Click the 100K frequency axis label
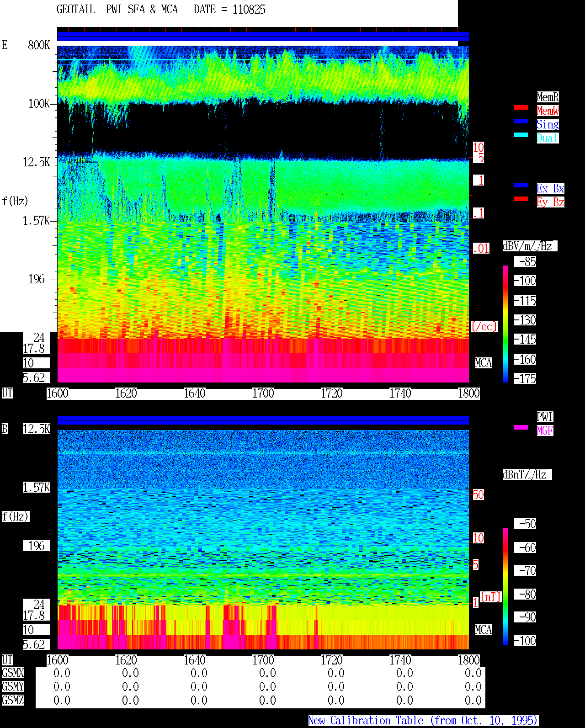 39,103
